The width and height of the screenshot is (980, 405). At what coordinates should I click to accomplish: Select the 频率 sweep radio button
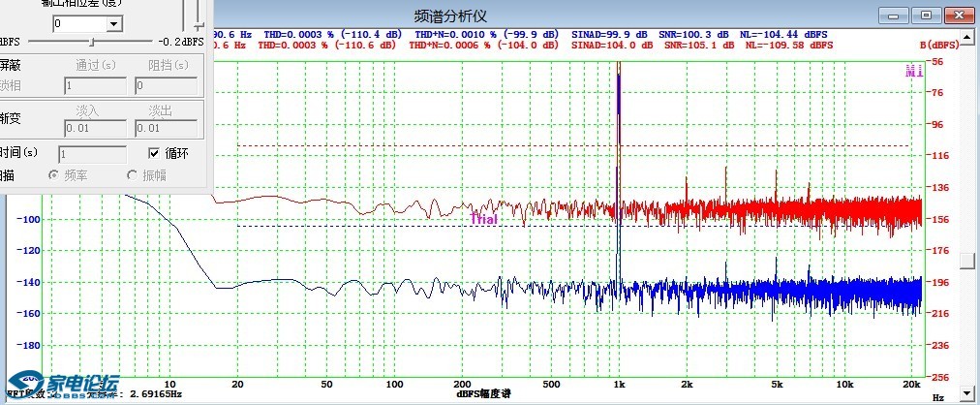(x=55, y=174)
